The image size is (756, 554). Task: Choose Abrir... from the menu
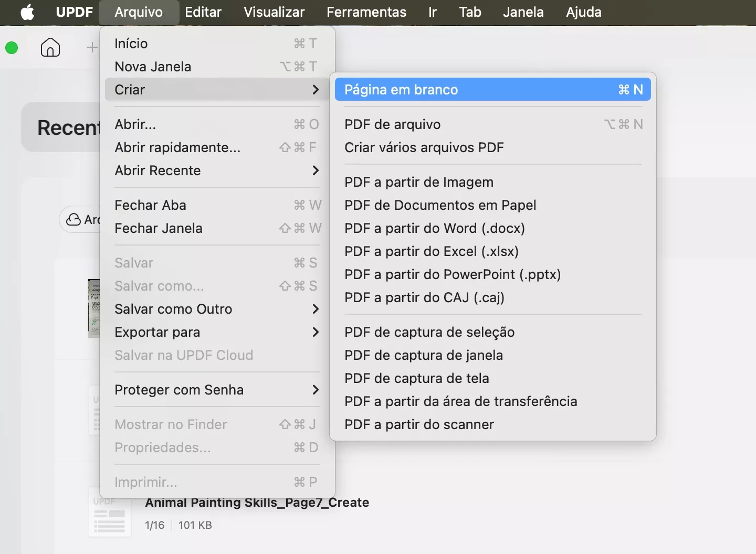pyautogui.click(x=217, y=124)
